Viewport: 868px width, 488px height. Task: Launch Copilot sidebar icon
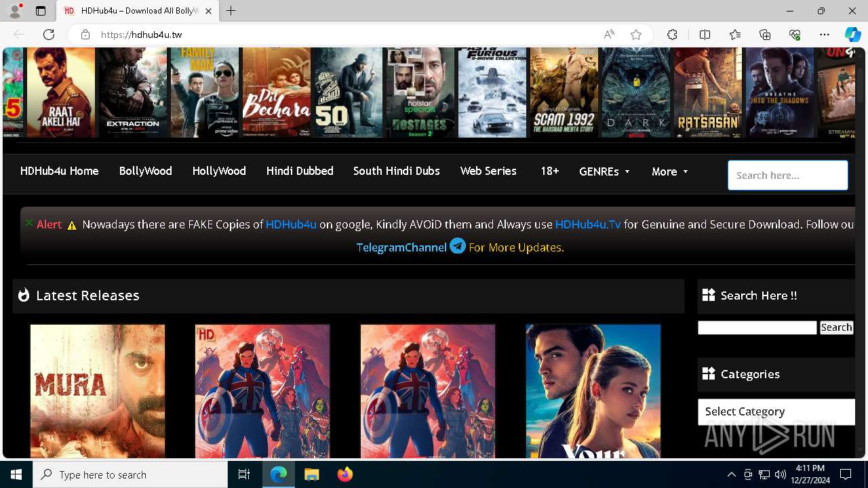tap(852, 35)
